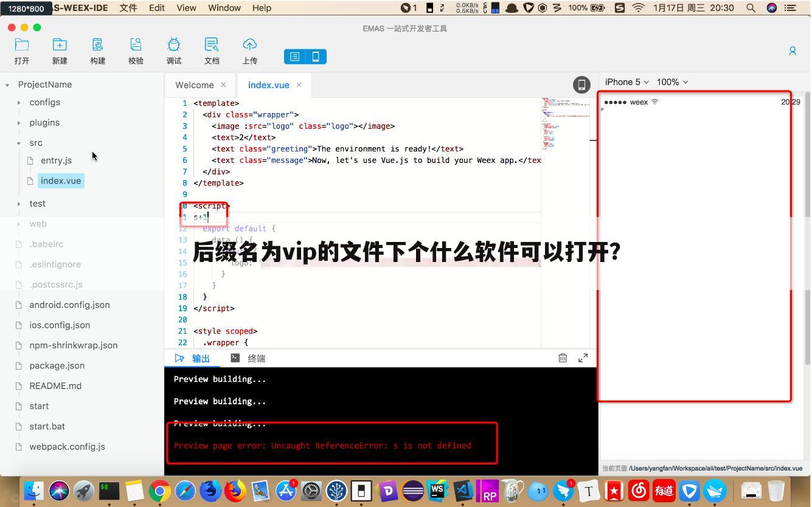Expand the configs folder
Screen dimensions: 812x507
(x=19, y=103)
